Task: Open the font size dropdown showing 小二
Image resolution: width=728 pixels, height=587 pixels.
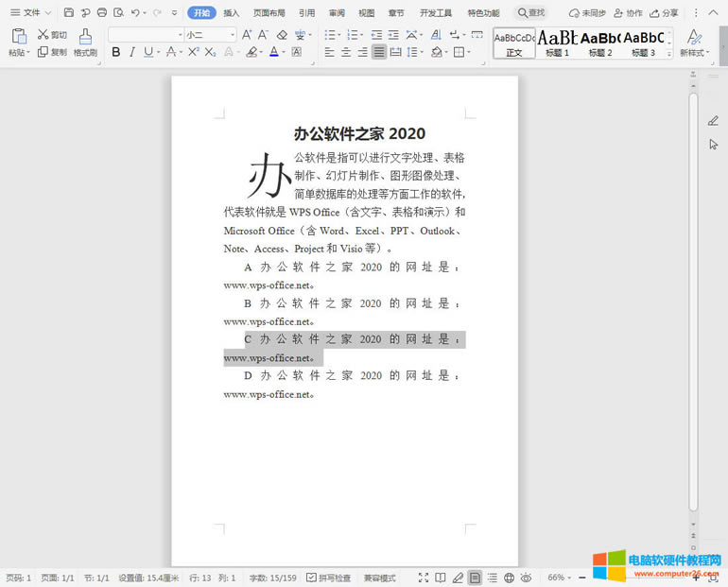Action: pyautogui.click(x=210, y=34)
